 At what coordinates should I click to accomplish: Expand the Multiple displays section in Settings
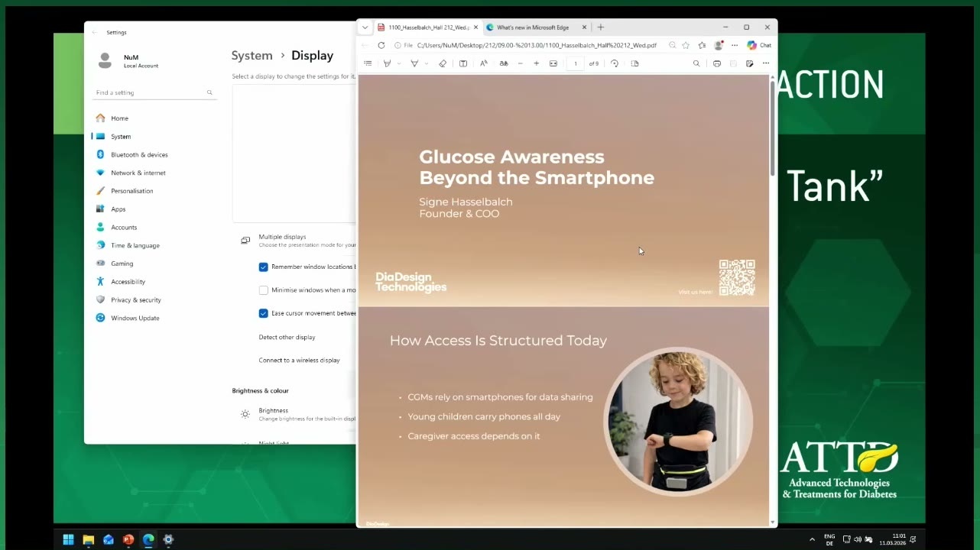coord(294,241)
